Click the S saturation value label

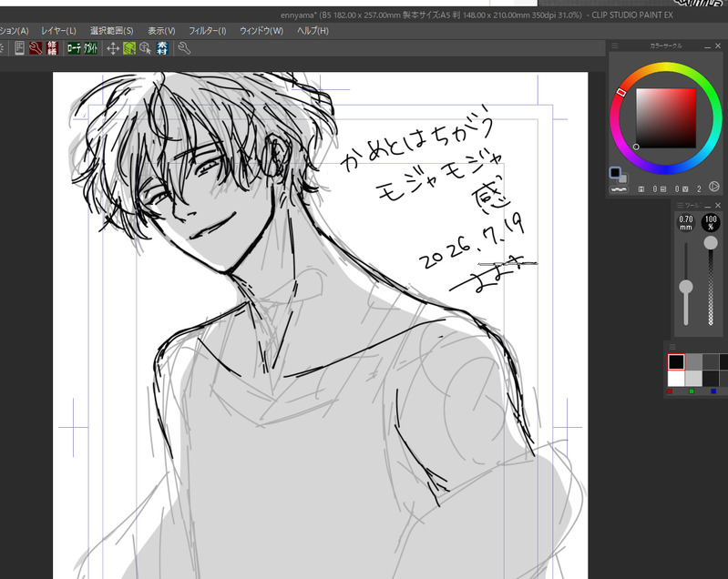[663, 188]
